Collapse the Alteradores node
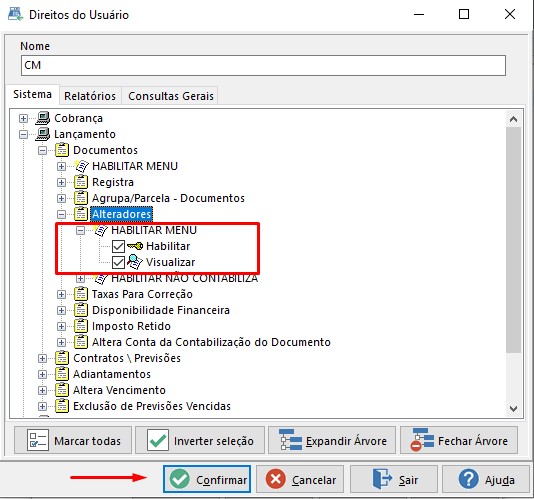This screenshot has width=534, height=499. pos(61,214)
